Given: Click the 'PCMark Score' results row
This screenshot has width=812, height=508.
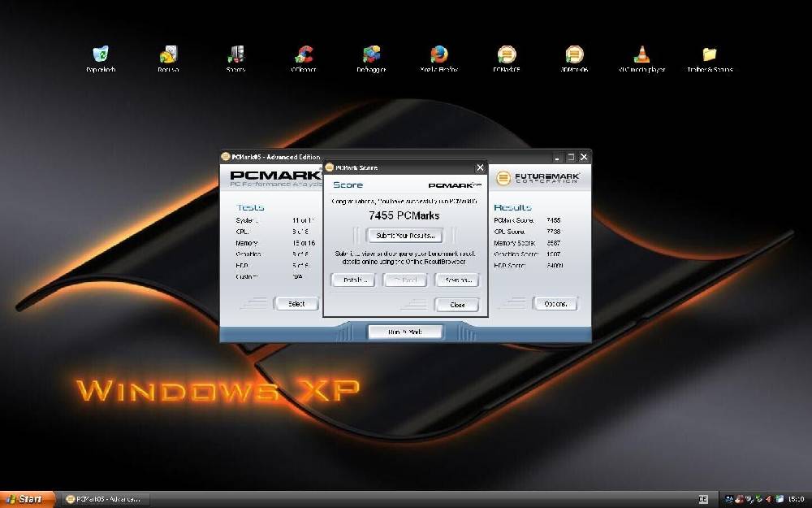Looking at the screenshot, I should tap(529, 220).
